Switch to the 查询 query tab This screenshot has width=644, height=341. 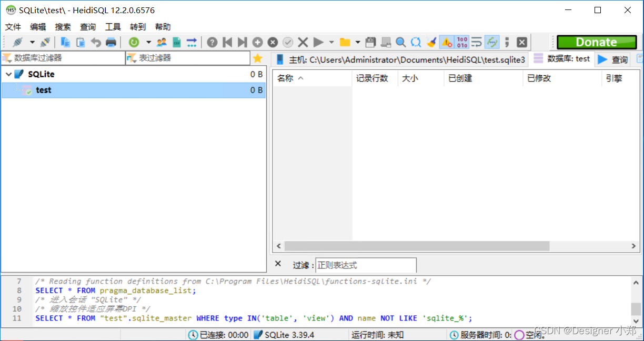[613, 59]
